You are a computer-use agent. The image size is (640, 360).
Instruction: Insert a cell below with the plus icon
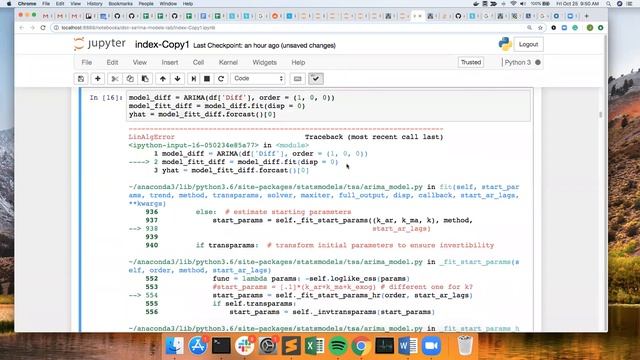(98, 79)
